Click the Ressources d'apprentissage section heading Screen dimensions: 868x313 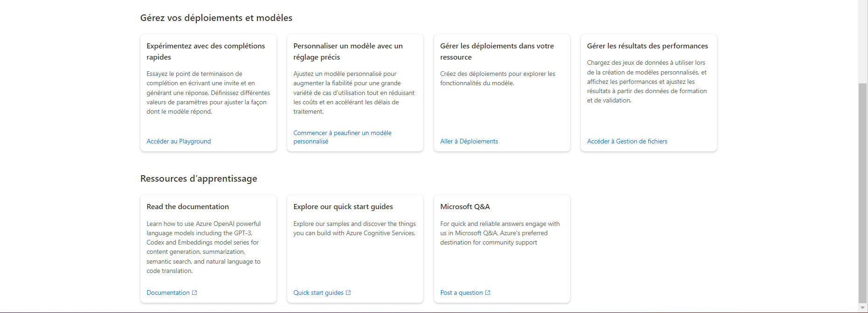click(198, 178)
